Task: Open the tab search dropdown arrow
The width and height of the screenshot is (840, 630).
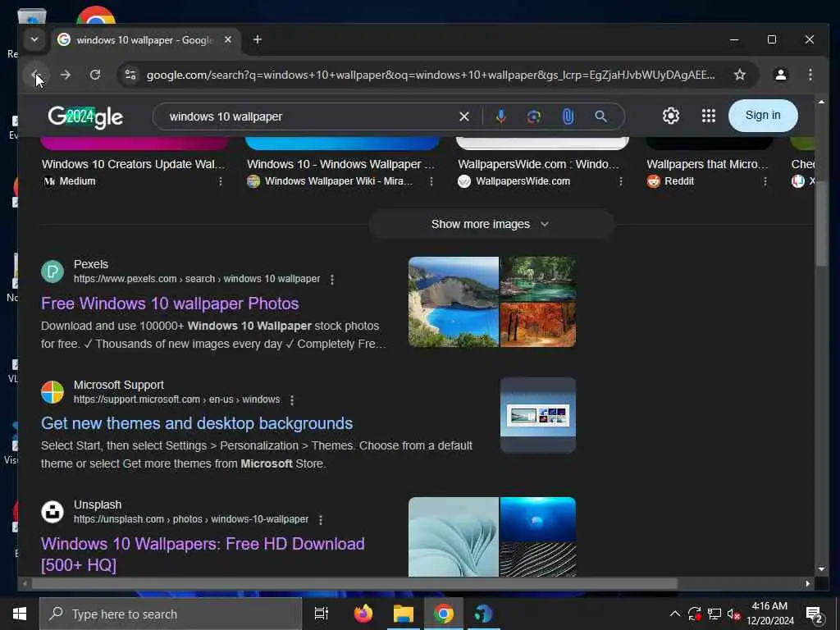Action: [x=34, y=39]
